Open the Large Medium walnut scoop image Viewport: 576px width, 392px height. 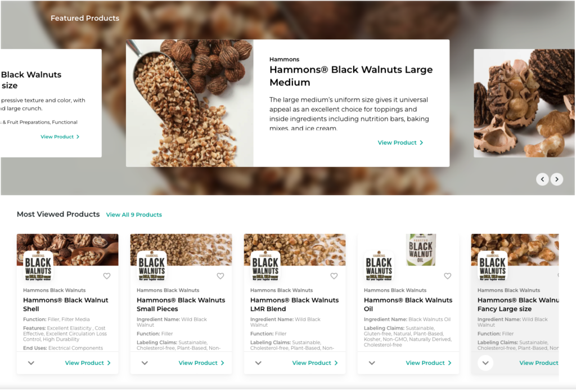point(190,103)
